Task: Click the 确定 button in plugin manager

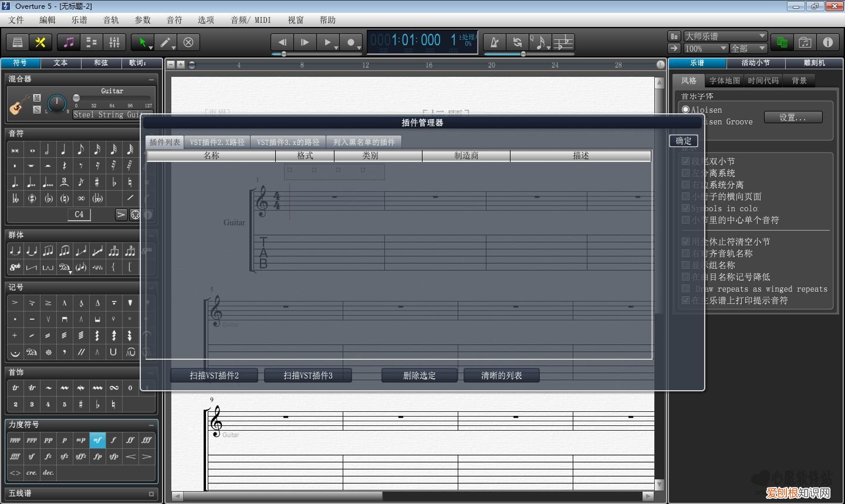Action: click(x=684, y=141)
